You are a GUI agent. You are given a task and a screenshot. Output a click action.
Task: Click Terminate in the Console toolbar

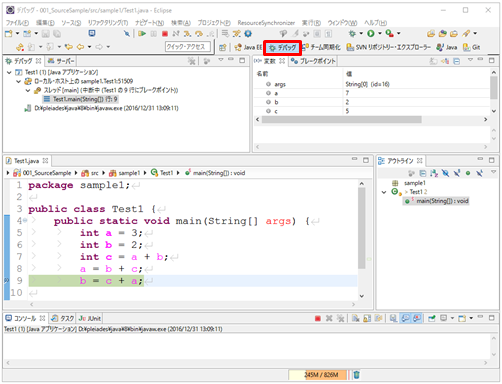[318, 319]
